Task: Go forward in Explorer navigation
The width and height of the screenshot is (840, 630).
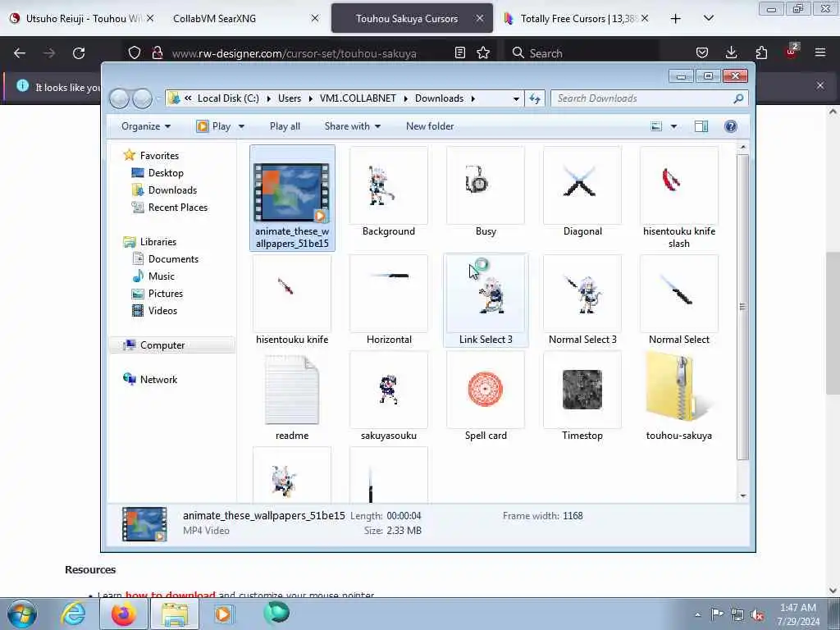Action: click(x=142, y=98)
